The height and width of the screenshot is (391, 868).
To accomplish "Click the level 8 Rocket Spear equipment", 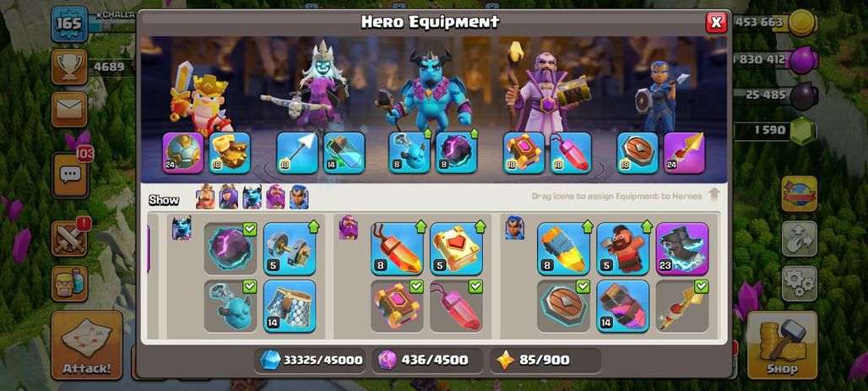I will pyautogui.click(x=563, y=248).
